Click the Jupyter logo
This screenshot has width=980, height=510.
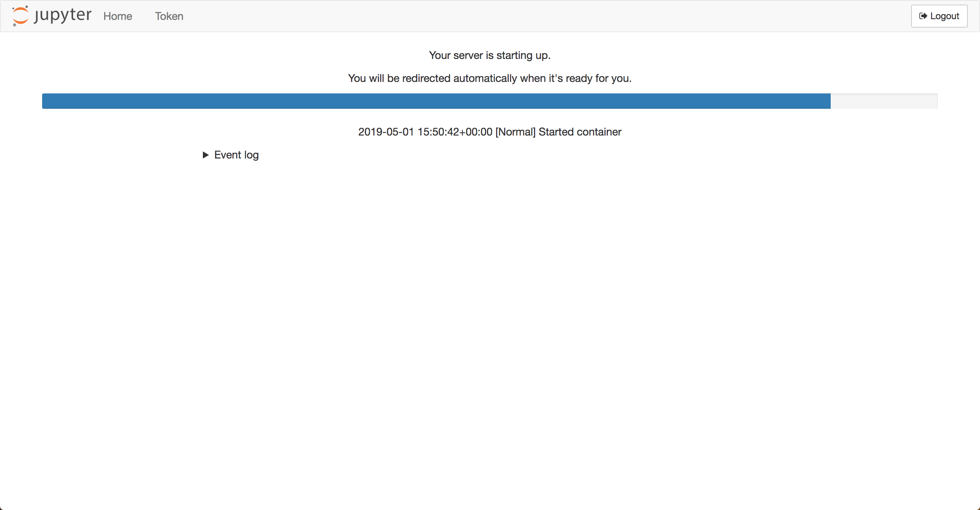coord(52,16)
